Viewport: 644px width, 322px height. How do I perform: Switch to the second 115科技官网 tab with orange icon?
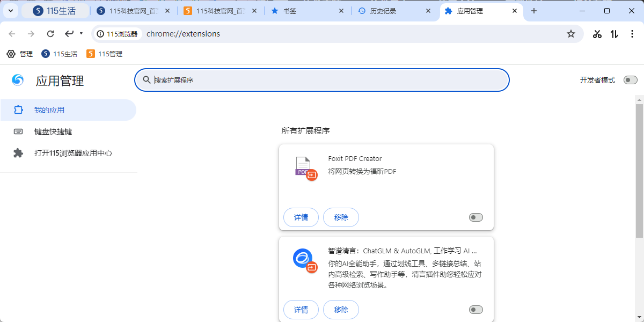coord(221,11)
